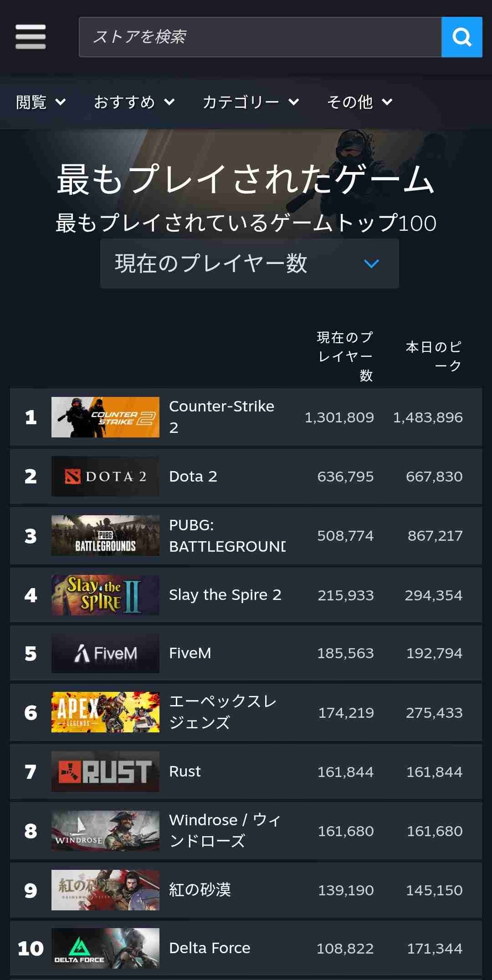Image resolution: width=492 pixels, height=980 pixels.
Task: Open the おすすめ menu
Action: point(134,102)
